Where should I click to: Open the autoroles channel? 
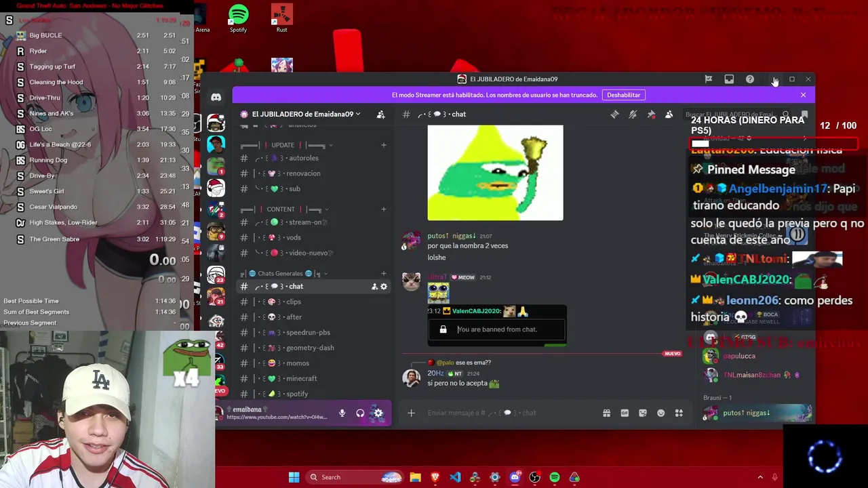pyautogui.click(x=313, y=158)
